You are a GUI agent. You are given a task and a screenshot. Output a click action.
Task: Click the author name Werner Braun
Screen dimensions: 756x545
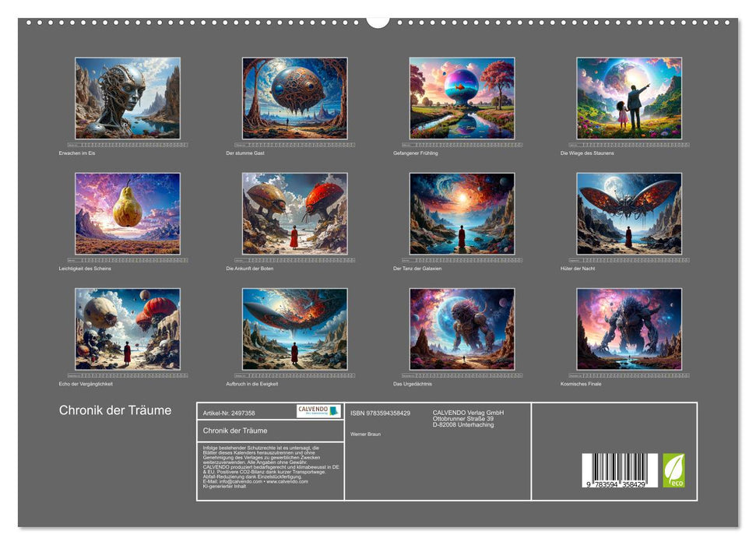click(x=365, y=434)
